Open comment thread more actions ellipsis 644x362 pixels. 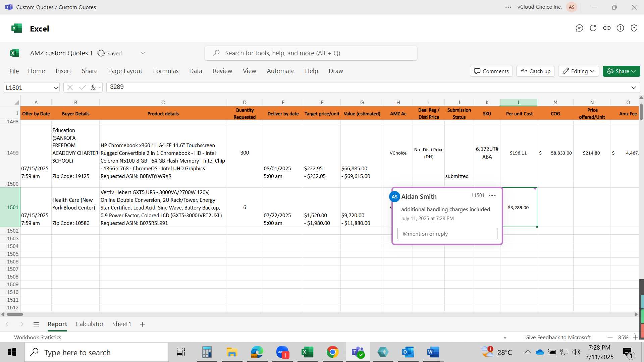[492, 195]
